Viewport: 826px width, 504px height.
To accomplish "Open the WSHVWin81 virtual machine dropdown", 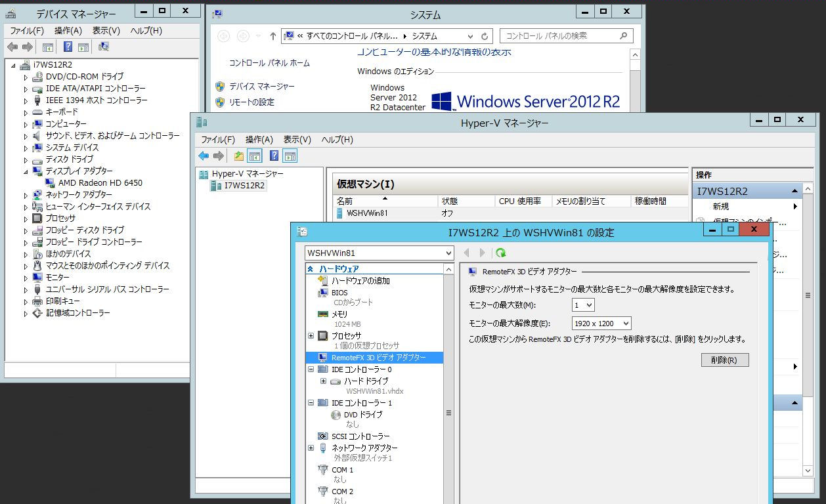I will 380,253.
